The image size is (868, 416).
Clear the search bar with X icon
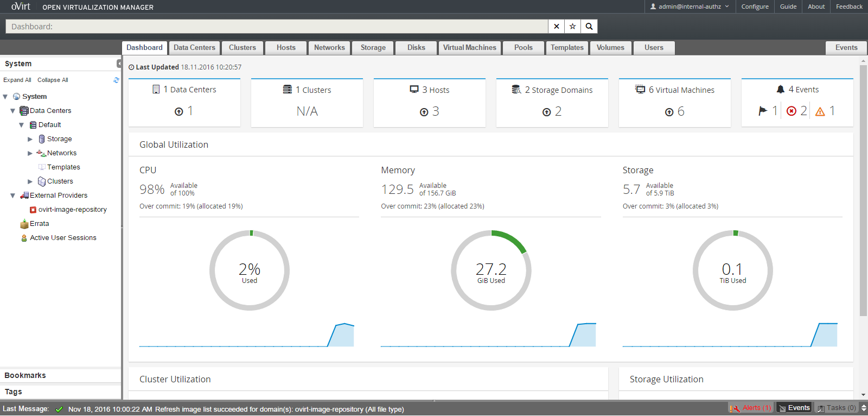pyautogui.click(x=556, y=26)
